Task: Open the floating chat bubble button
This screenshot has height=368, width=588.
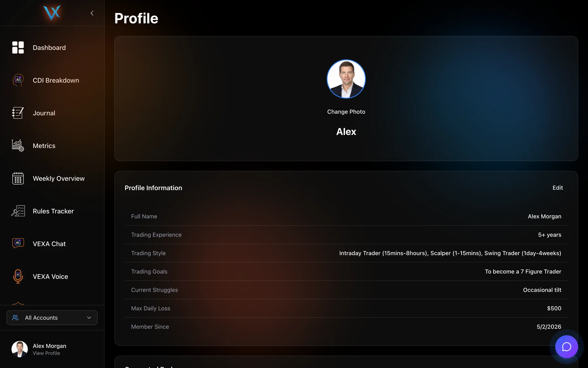Action: 566,347
